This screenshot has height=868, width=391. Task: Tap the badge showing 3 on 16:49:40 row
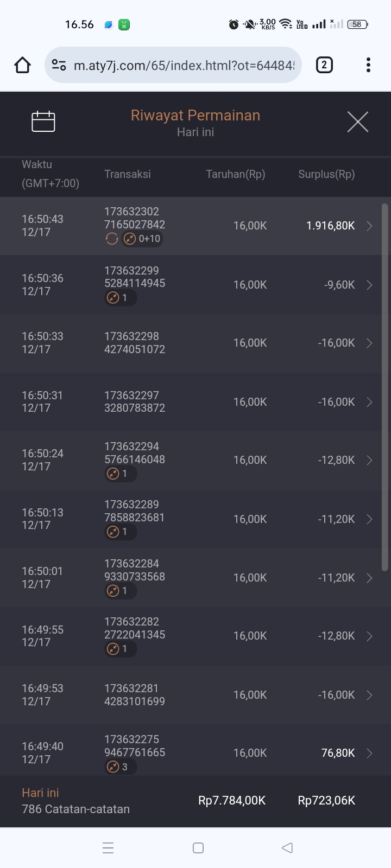119,767
